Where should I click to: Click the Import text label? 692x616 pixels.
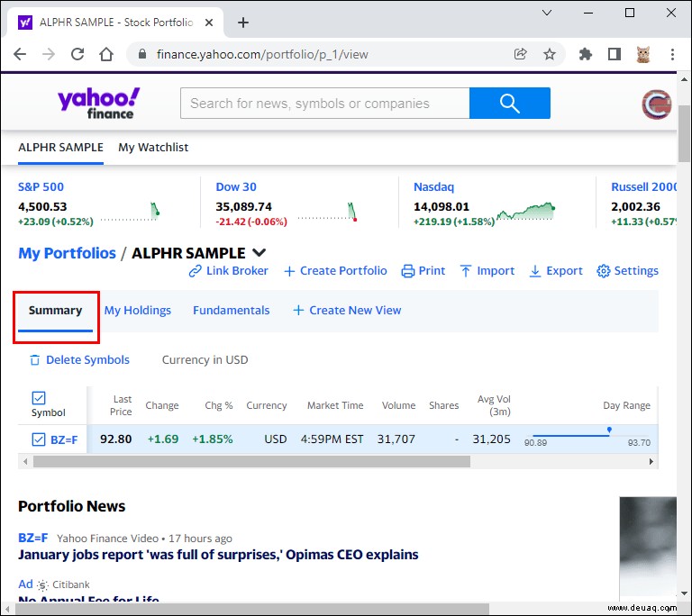click(x=496, y=271)
